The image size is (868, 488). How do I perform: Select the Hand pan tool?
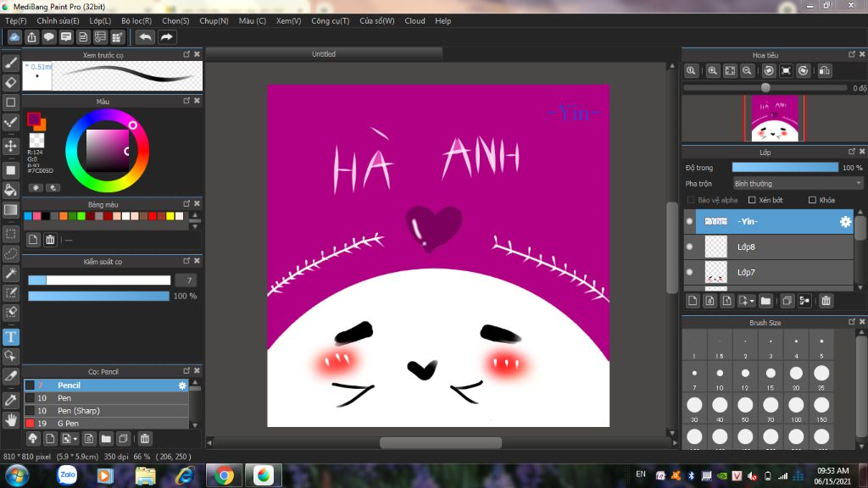(11, 419)
